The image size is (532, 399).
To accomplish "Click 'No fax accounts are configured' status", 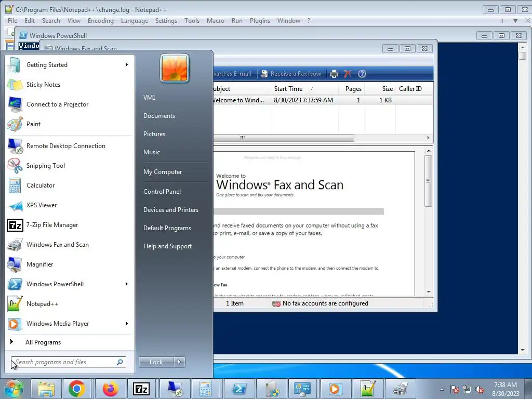I will point(325,303).
